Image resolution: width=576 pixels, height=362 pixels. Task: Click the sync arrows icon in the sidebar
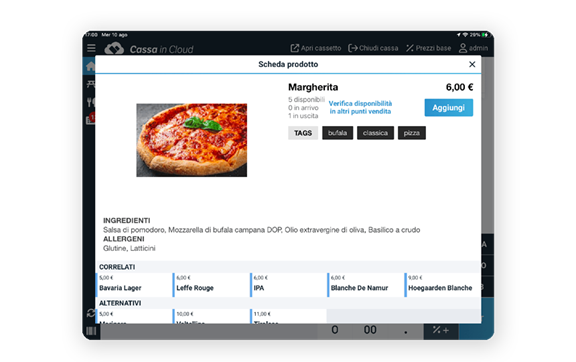point(91,313)
